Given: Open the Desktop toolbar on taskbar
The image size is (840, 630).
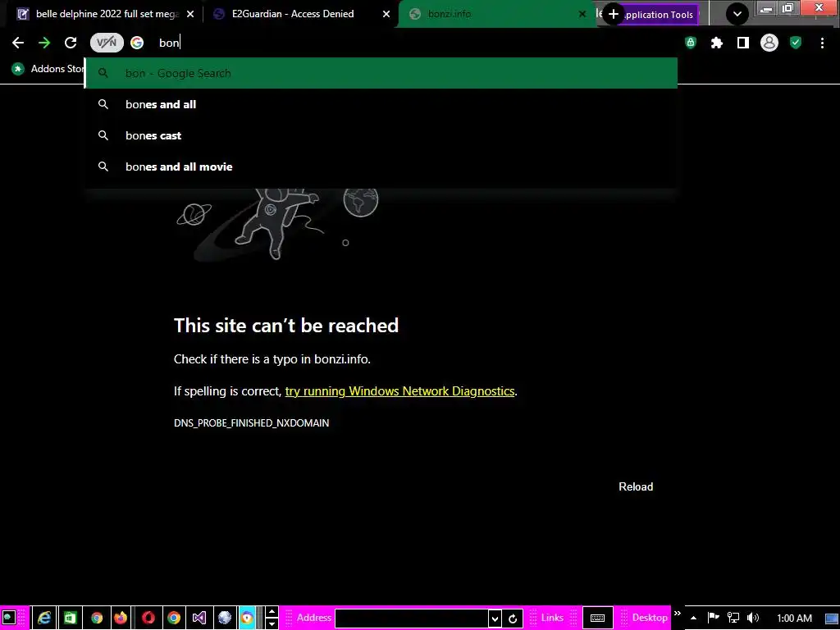Looking at the screenshot, I should 650,618.
